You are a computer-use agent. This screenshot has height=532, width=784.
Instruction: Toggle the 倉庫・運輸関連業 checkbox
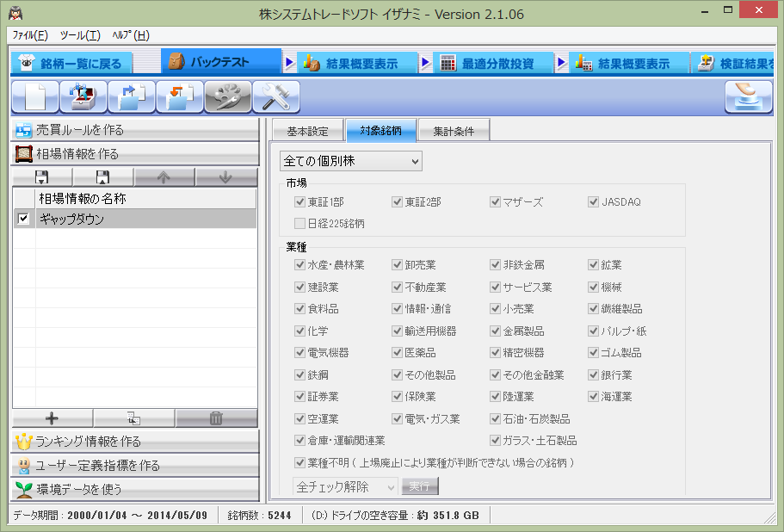300,441
